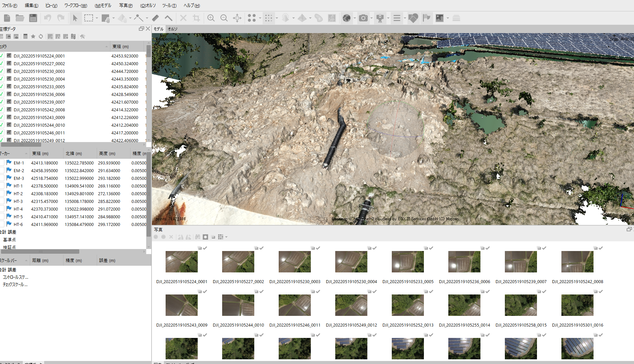
Task: Switch to the オルソ view tab
Action: 172,29
